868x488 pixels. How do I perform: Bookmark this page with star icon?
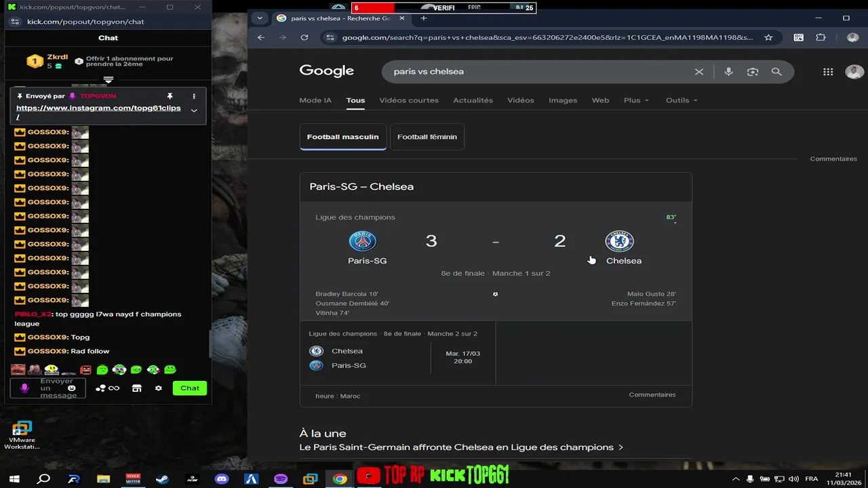pos(768,37)
